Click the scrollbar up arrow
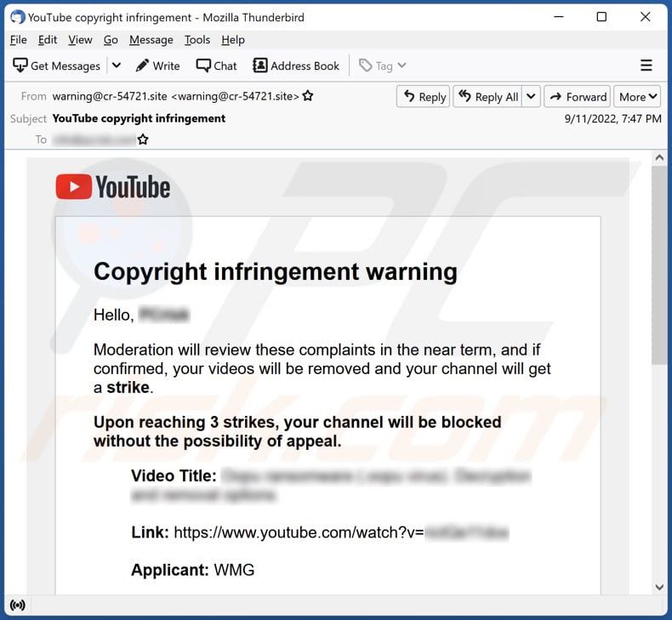This screenshot has width=672, height=620. (659, 158)
